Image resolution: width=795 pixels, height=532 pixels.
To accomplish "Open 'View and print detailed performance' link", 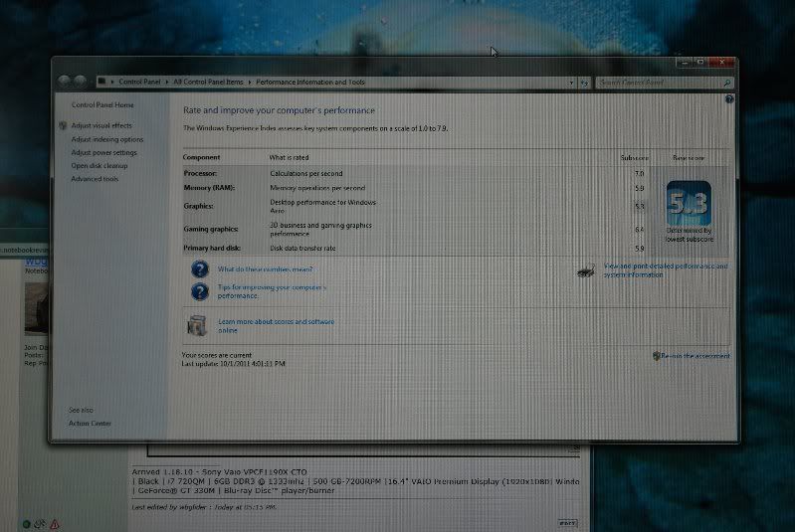I will [x=666, y=270].
